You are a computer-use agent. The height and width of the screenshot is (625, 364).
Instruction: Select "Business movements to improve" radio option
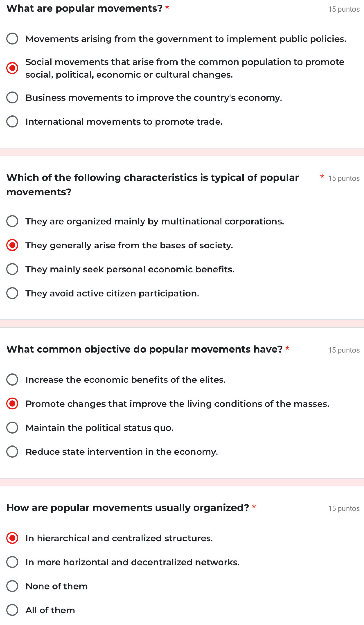[12, 98]
